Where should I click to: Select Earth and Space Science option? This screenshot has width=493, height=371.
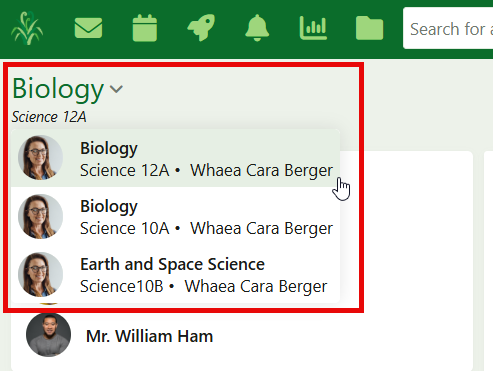(175, 274)
